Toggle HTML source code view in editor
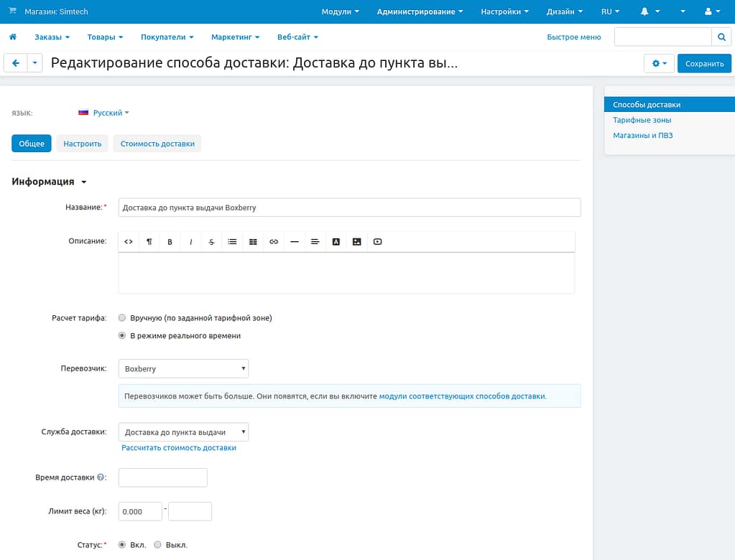Image resolution: width=735 pixels, height=560 pixels. tap(129, 242)
